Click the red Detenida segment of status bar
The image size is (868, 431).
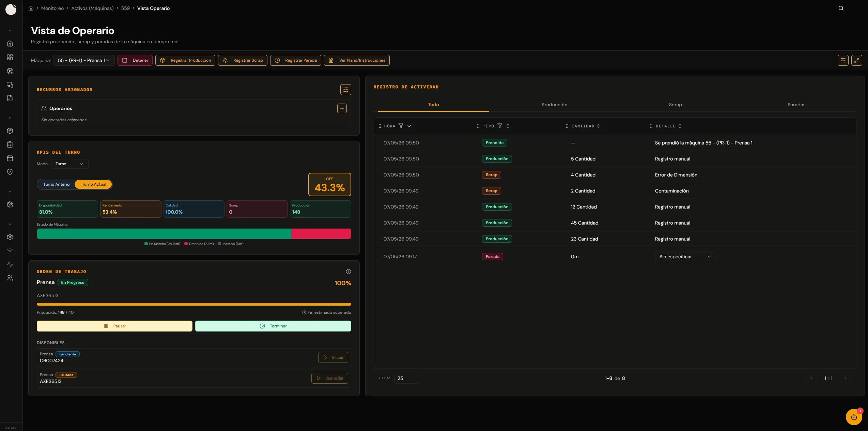coord(321,234)
